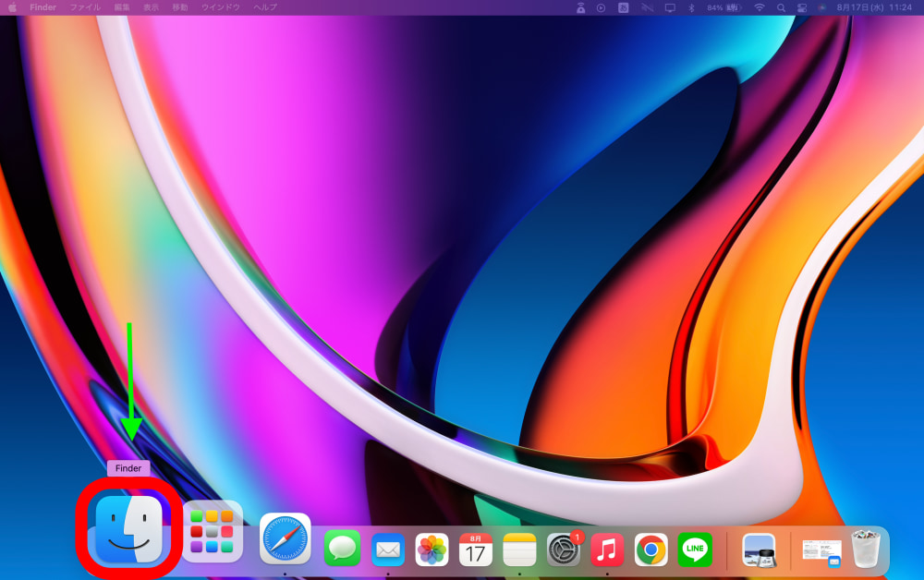
Task: Activate Siri from the menu bar
Action: tap(822, 7)
